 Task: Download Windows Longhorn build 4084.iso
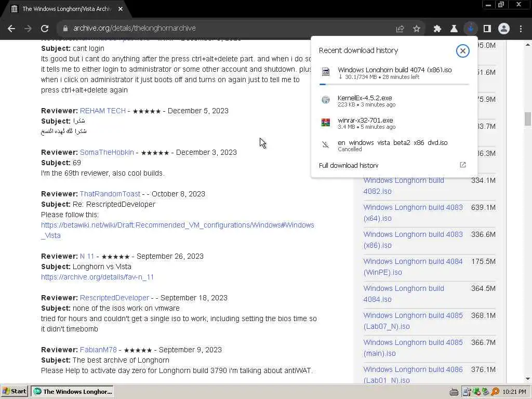pos(403,294)
